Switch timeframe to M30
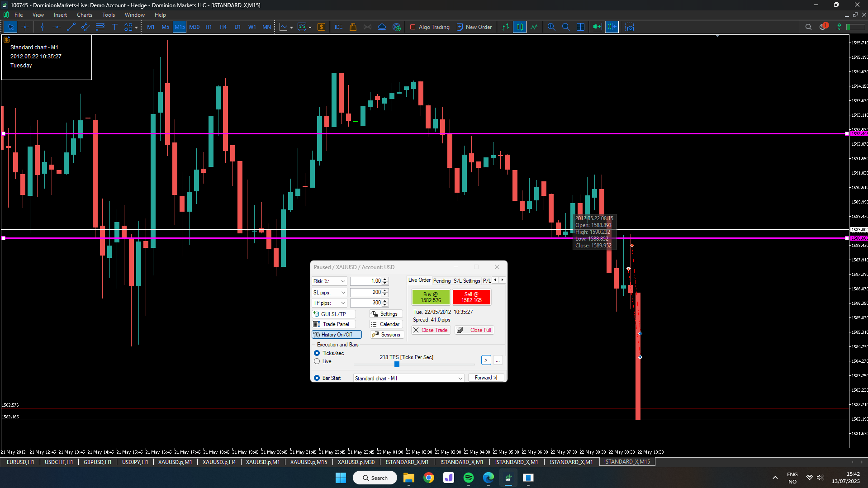Screen dimensions: 868x488 click(194, 27)
